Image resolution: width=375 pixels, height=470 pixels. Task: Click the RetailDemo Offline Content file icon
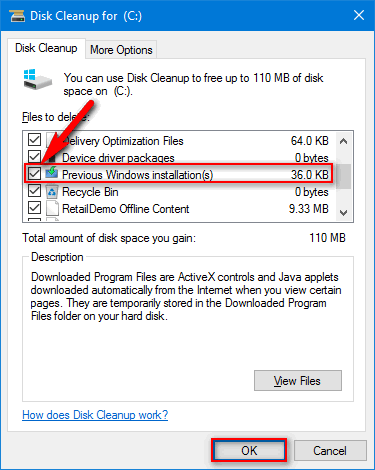(52, 209)
